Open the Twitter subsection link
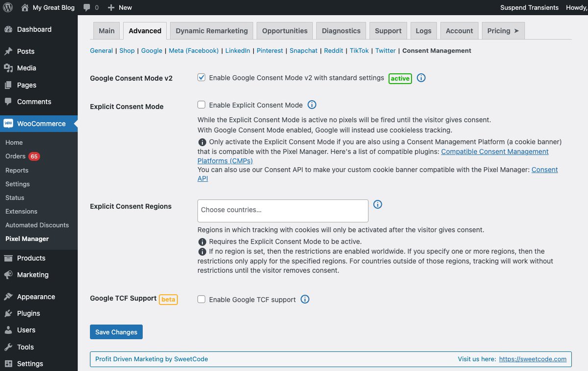The width and height of the screenshot is (588, 371). pos(385,50)
